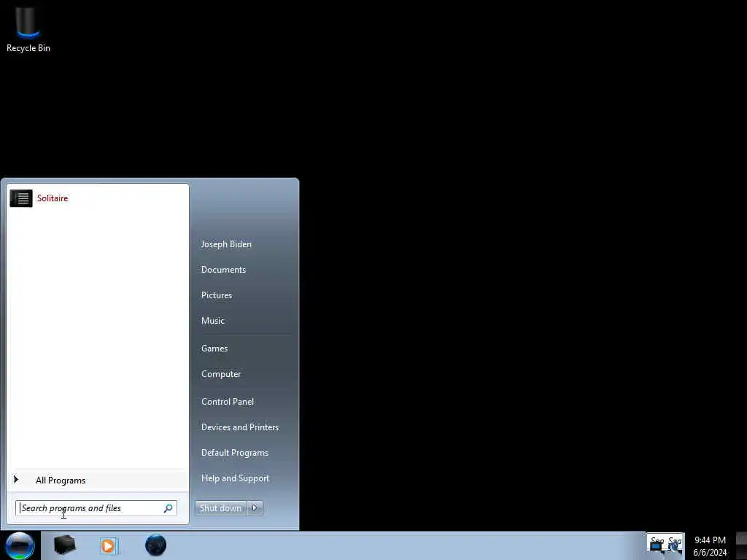Screen dimensions: 747x560
Task: Click the Shut down button
Action: pos(220,508)
